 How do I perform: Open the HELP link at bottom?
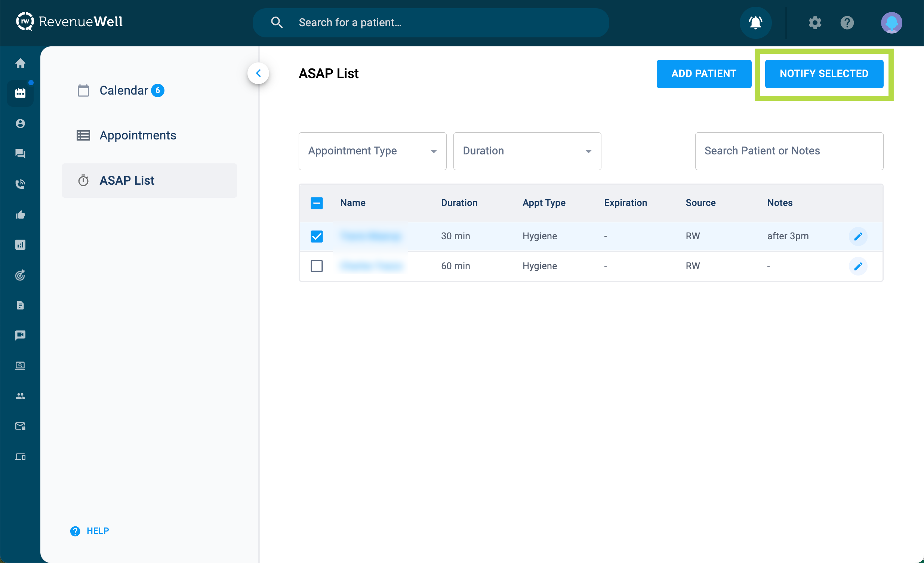click(90, 531)
